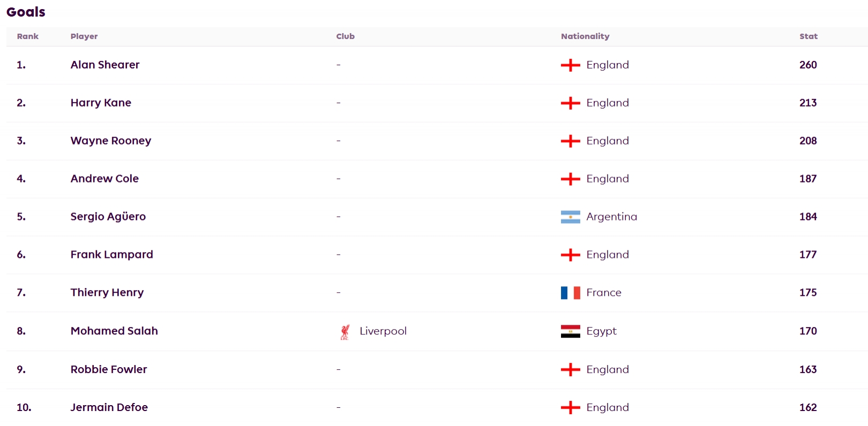Open Alan Shearer's player profile
This screenshot has height=426, width=868.
pyautogui.click(x=105, y=65)
